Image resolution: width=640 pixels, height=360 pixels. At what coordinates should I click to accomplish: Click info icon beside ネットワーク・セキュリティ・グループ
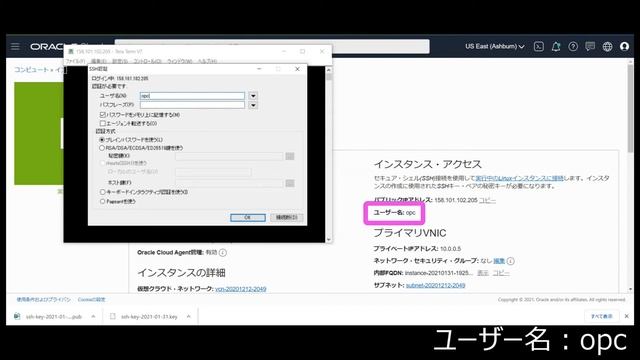511,261
